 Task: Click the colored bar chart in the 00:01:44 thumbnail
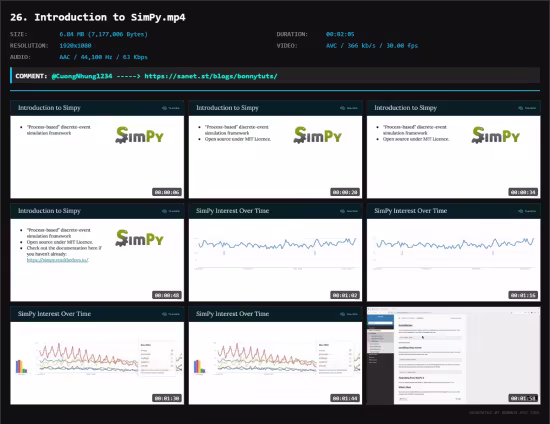(199, 367)
